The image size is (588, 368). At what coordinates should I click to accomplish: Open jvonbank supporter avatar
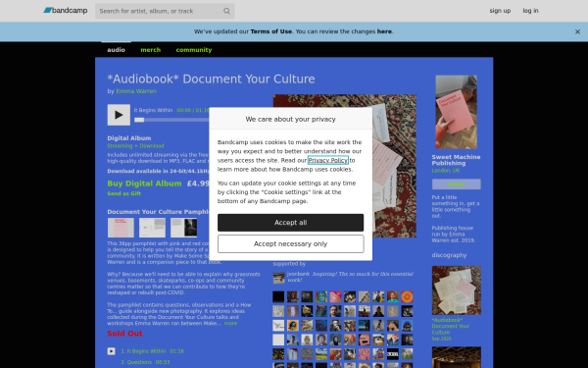pos(278,278)
